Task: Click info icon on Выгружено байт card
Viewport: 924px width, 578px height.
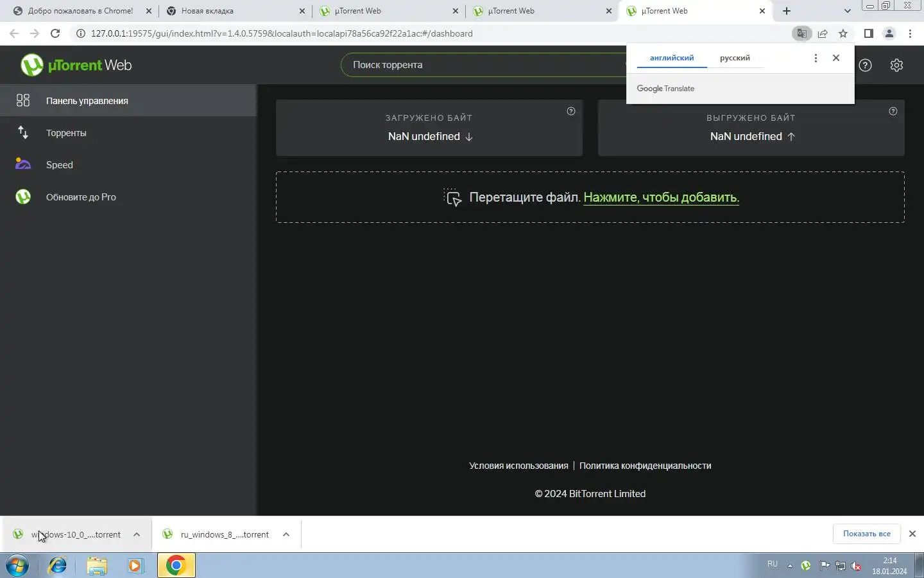Action: tap(893, 111)
